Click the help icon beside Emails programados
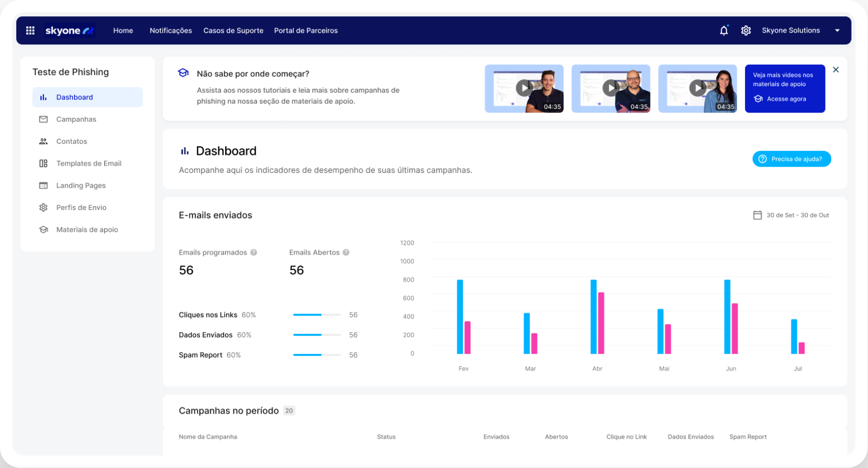This screenshot has width=868, height=468. pos(254,252)
